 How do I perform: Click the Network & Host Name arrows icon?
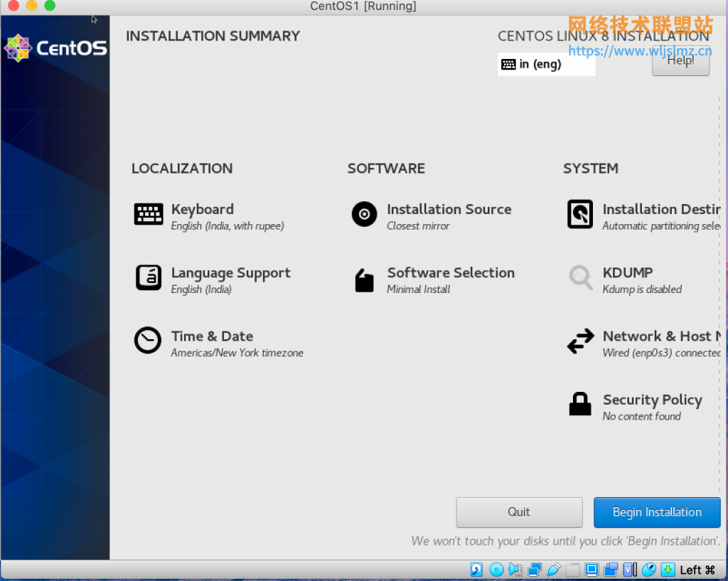[x=580, y=340]
